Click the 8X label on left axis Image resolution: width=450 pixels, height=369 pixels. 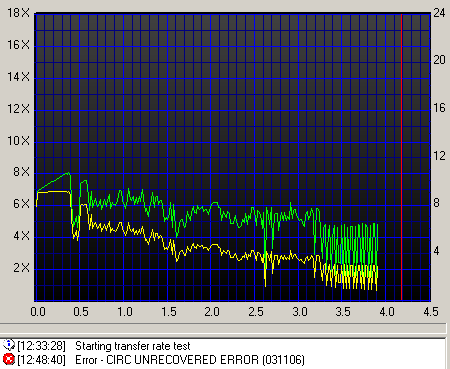[x=21, y=172]
